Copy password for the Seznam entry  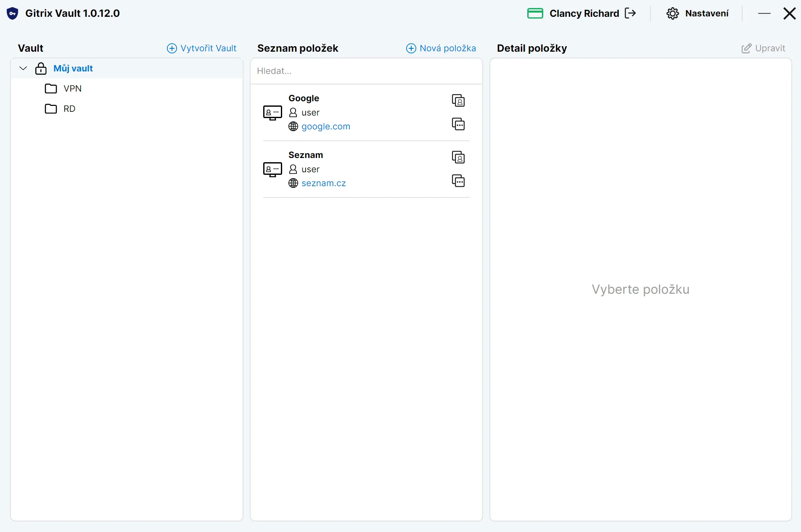pos(458,181)
